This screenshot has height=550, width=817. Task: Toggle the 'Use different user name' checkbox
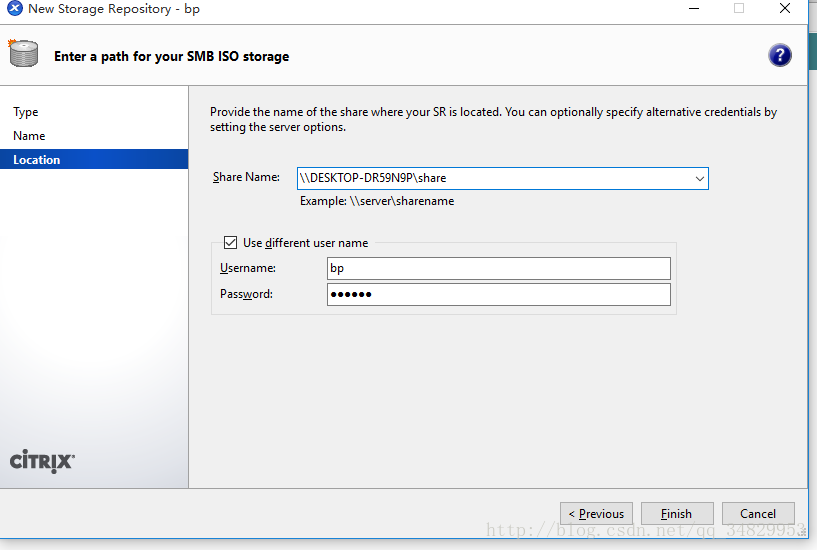point(231,243)
